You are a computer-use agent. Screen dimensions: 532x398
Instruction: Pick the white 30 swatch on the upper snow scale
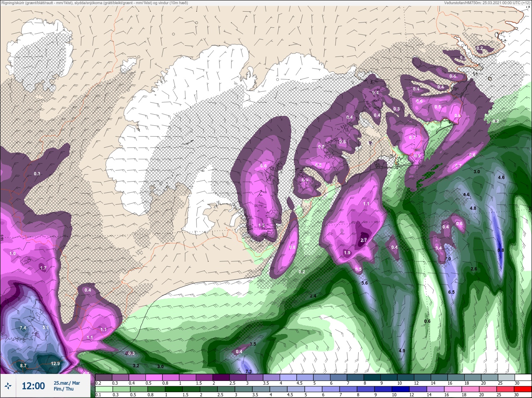coord(523,377)
